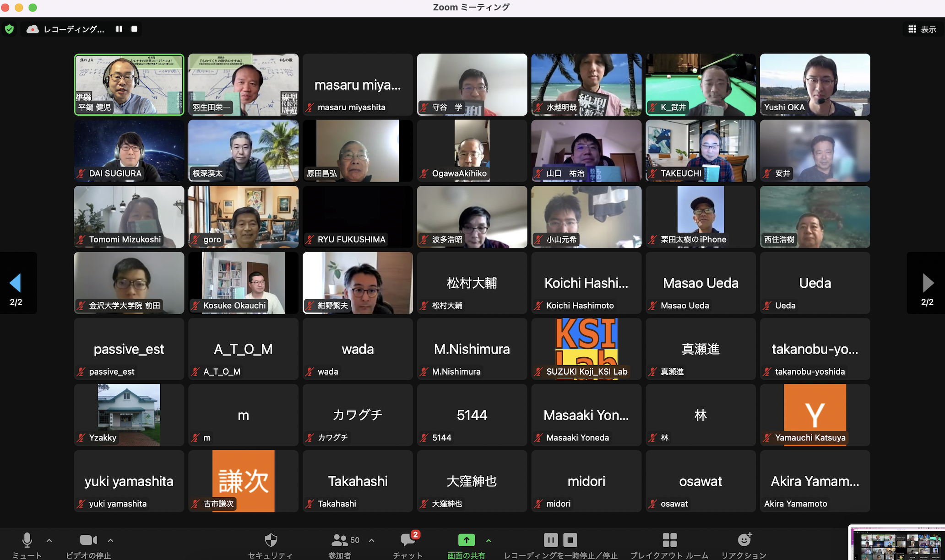Open the Security shield menu
Image resolution: width=945 pixels, height=560 pixels.
(x=271, y=540)
